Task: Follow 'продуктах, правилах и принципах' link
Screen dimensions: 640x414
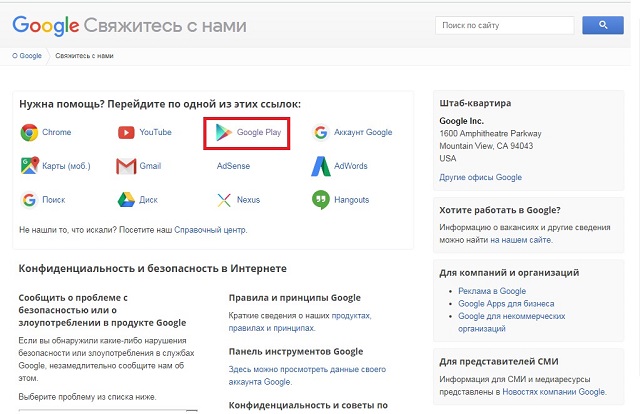Action: 300,322
